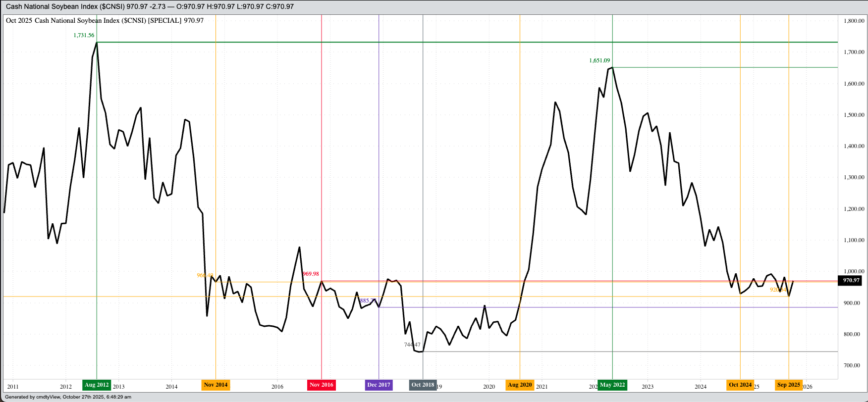Click the 2026 year label on time axis

coord(808,387)
